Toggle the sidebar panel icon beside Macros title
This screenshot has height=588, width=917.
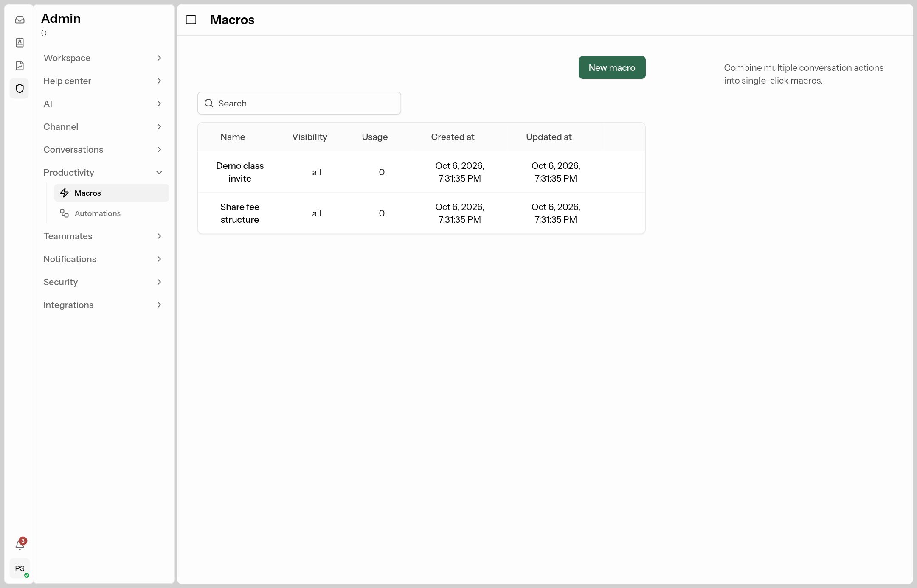pyautogui.click(x=191, y=20)
